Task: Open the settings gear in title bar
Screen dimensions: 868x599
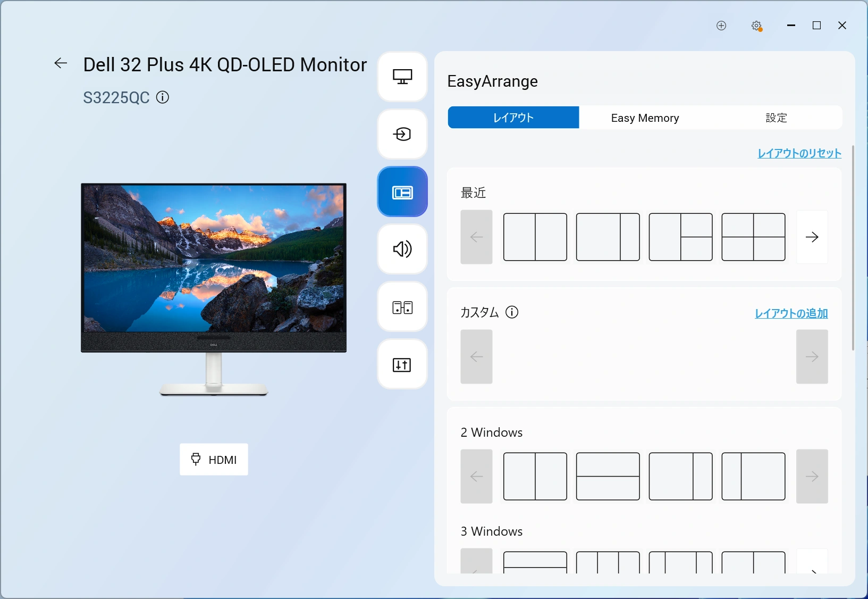Action: 756,26
